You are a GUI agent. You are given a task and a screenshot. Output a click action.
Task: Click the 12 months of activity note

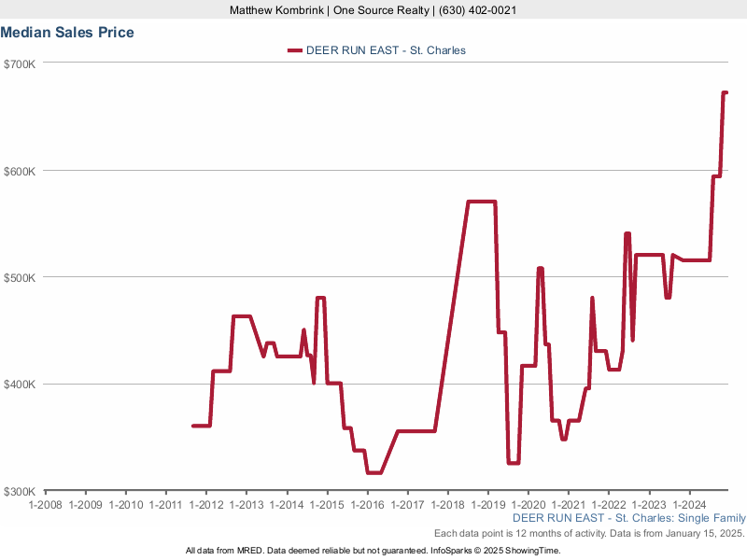click(x=589, y=533)
